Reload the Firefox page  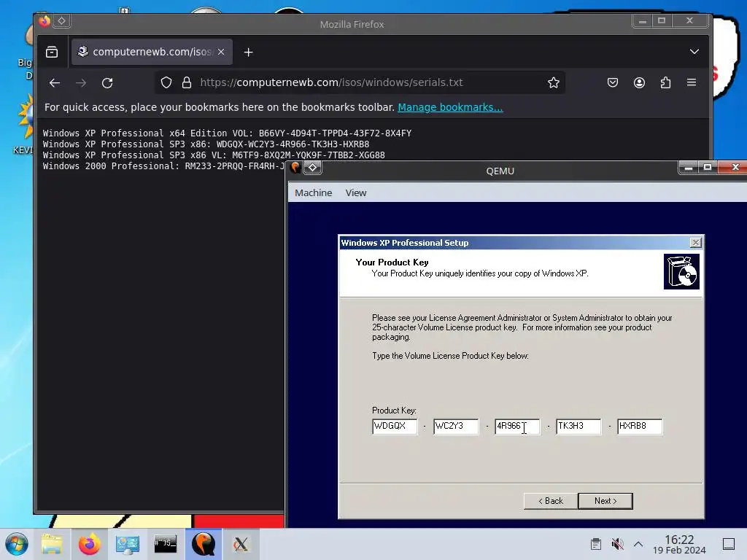pyautogui.click(x=107, y=83)
